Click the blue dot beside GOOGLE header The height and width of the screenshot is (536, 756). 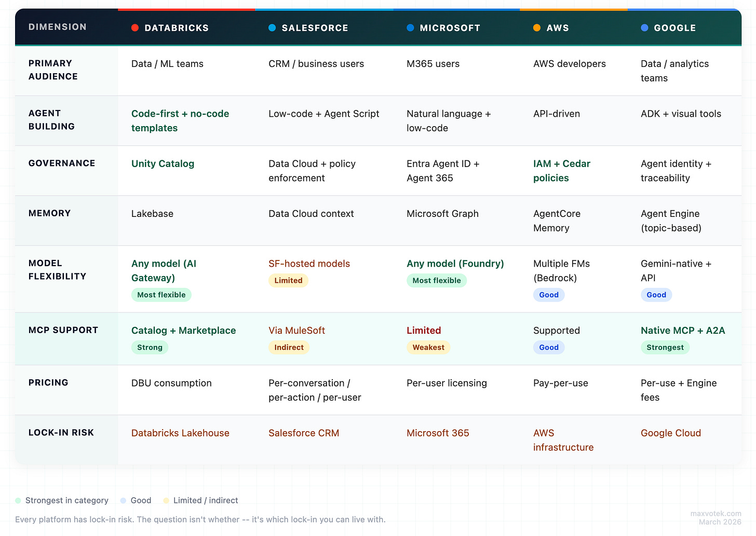tap(644, 28)
